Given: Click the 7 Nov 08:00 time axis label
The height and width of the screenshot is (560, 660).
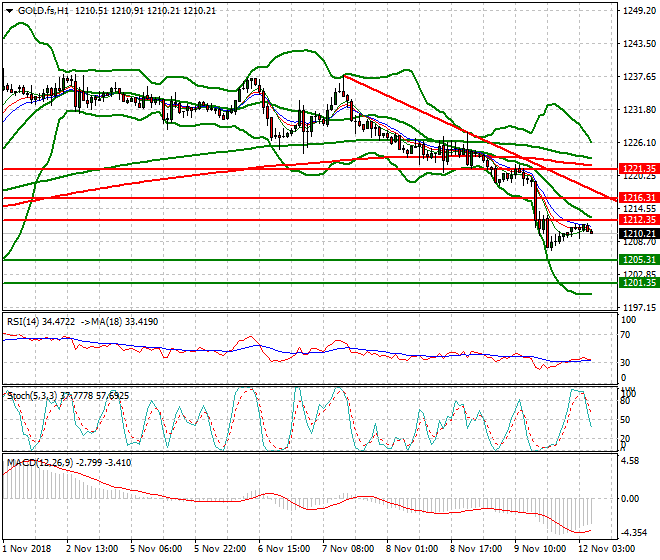Looking at the screenshot, I should click(x=347, y=549).
